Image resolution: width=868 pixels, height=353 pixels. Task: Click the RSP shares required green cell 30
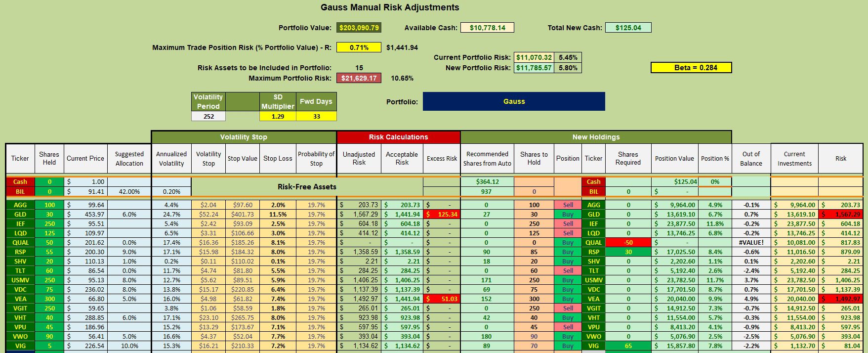pyautogui.click(x=628, y=252)
